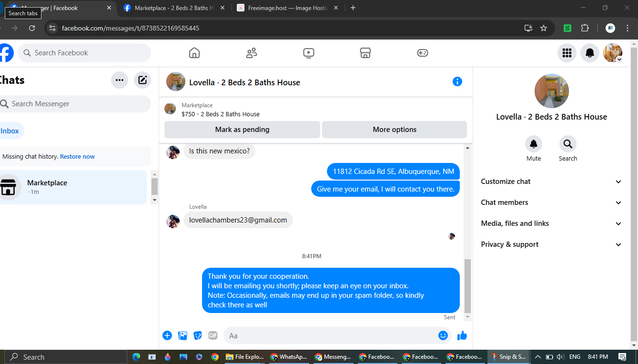Open Facebook Home feed icon
Screen dimensions: 638x364
pos(194,53)
